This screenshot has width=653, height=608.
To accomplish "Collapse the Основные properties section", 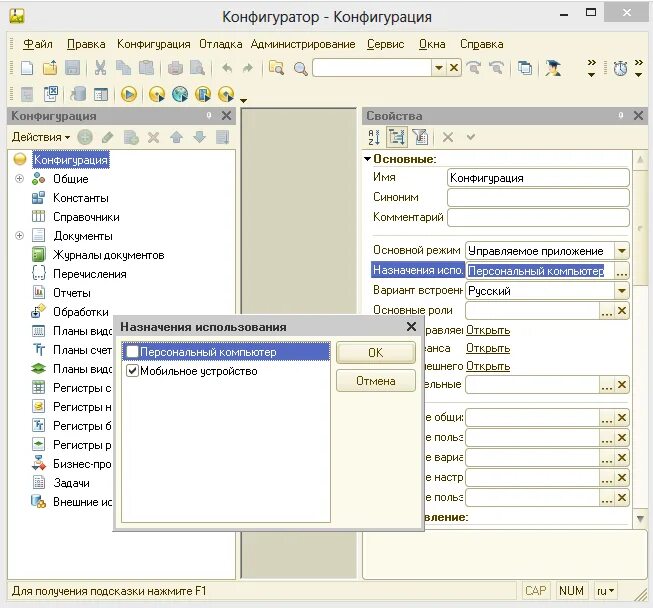I will (367, 159).
